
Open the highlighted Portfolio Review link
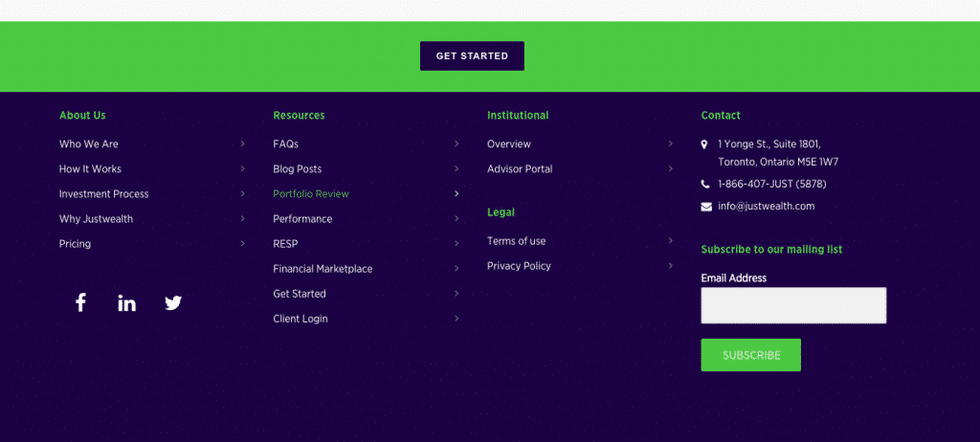click(311, 194)
